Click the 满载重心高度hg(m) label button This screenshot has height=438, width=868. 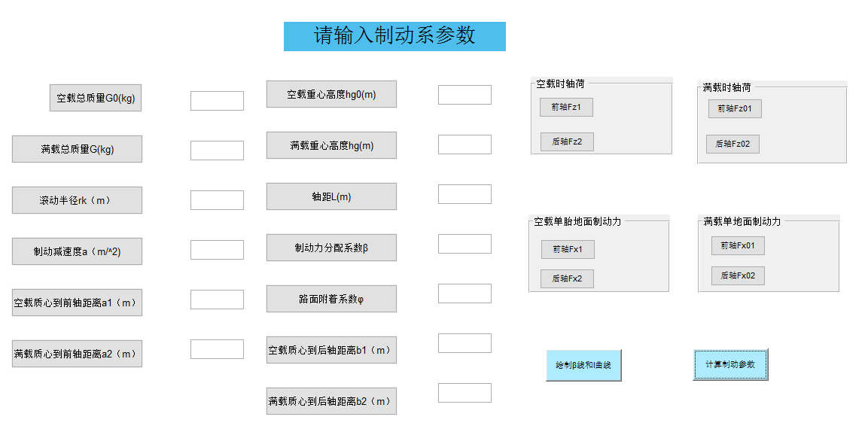331,145
